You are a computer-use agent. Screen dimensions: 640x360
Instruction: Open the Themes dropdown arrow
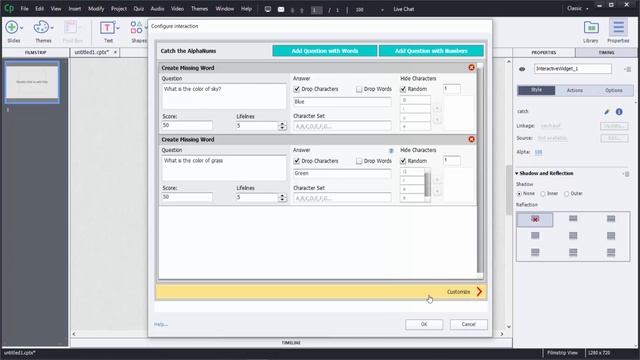(52, 28)
